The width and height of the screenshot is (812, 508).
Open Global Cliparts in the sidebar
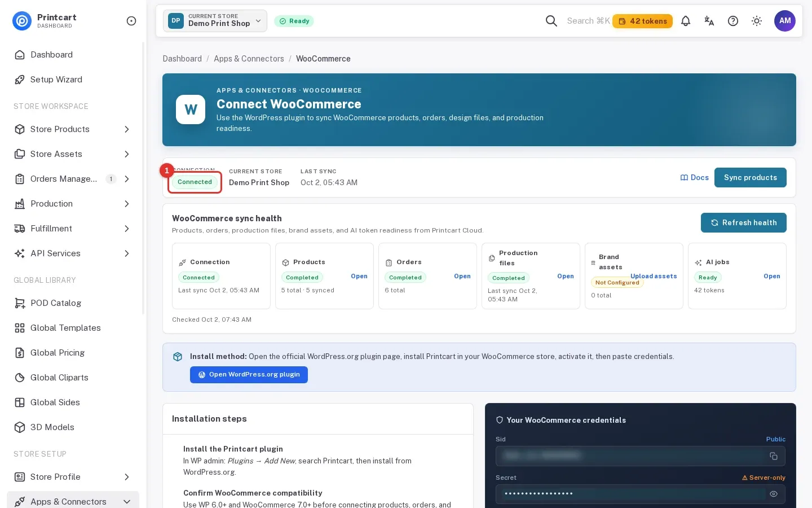(x=73, y=378)
